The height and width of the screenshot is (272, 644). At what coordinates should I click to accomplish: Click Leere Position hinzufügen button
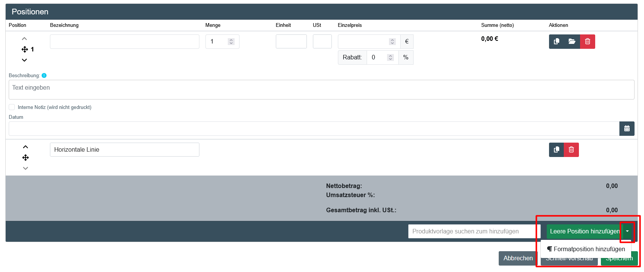(x=584, y=232)
